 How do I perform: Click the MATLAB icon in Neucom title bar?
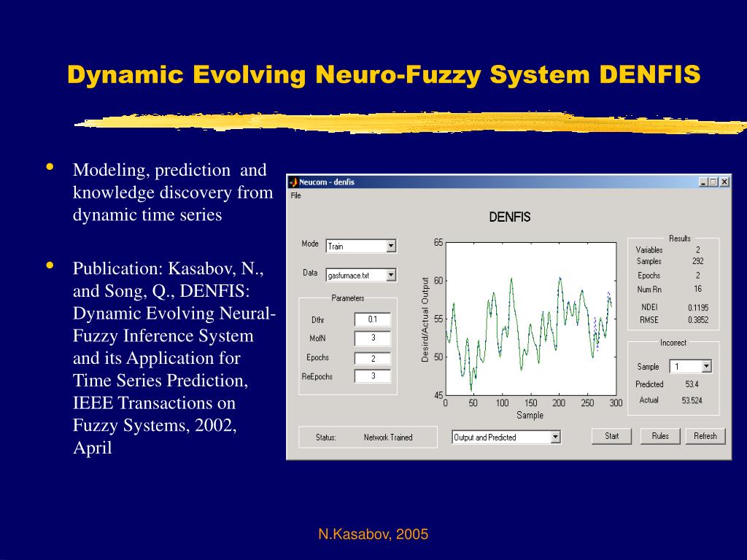(x=293, y=182)
